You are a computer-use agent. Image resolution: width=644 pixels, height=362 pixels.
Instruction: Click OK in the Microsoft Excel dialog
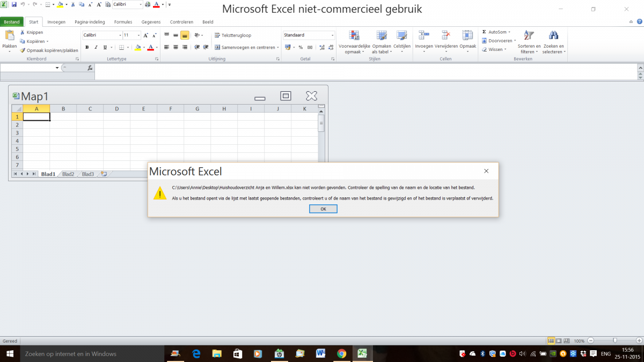click(323, 209)
